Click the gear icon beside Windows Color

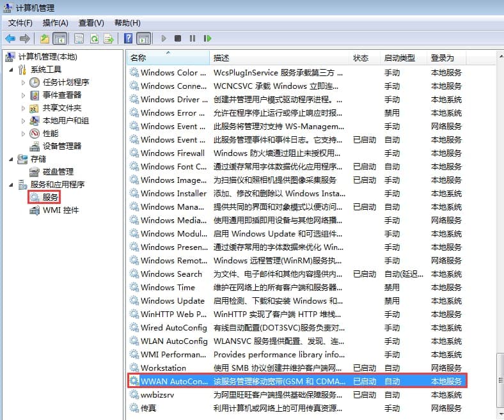tap(134, 73)
